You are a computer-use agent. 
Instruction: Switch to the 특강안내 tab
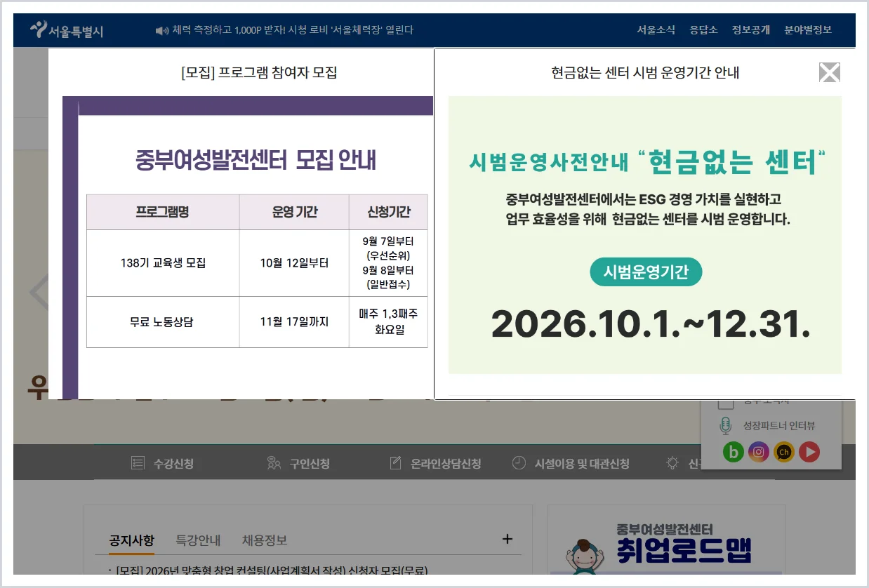(198, 540)
